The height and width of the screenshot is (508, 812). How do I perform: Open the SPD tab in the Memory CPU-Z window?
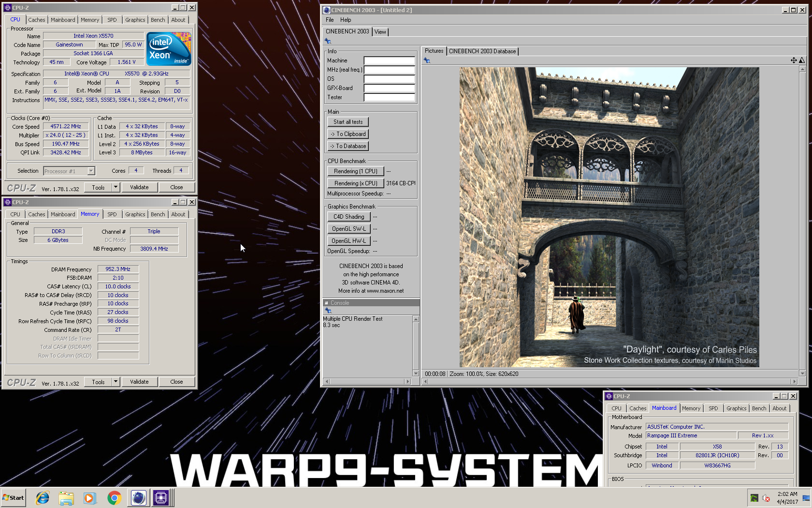112,214
